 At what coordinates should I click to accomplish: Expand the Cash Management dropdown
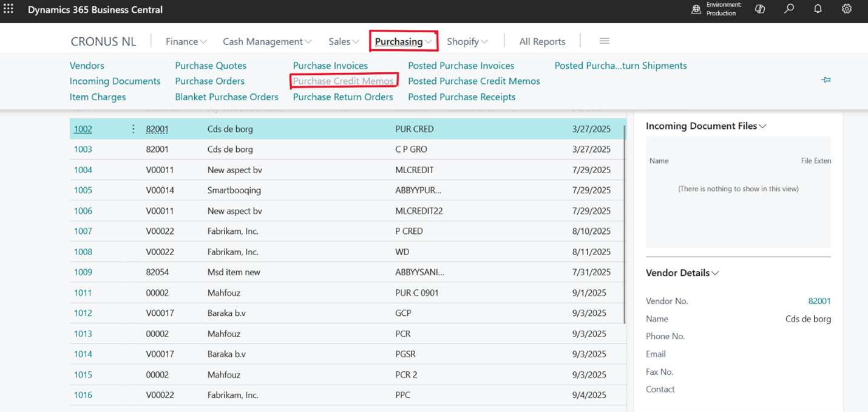coord(267,41)
